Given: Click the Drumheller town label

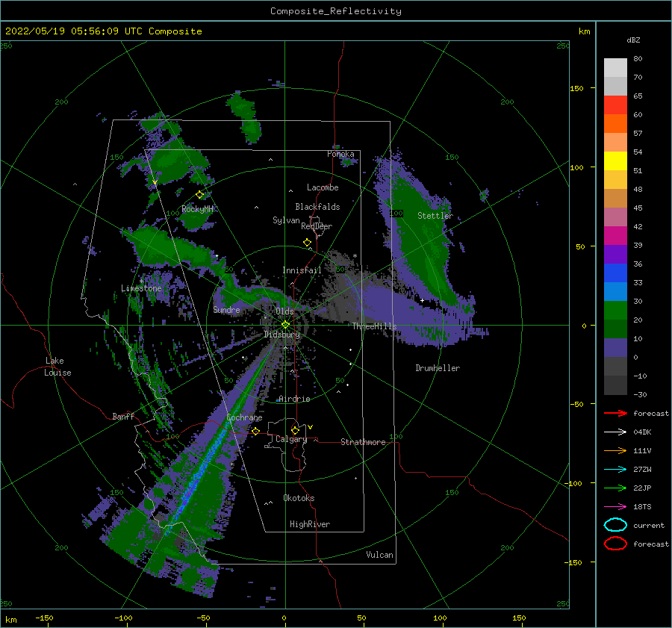Looking at the screenshot, I should (438, 368).
